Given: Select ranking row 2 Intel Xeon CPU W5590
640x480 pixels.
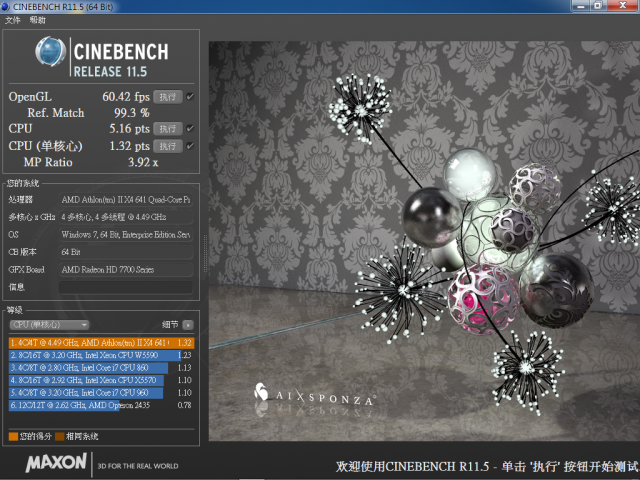Looking at the screenshot, I should click(101, 355).
